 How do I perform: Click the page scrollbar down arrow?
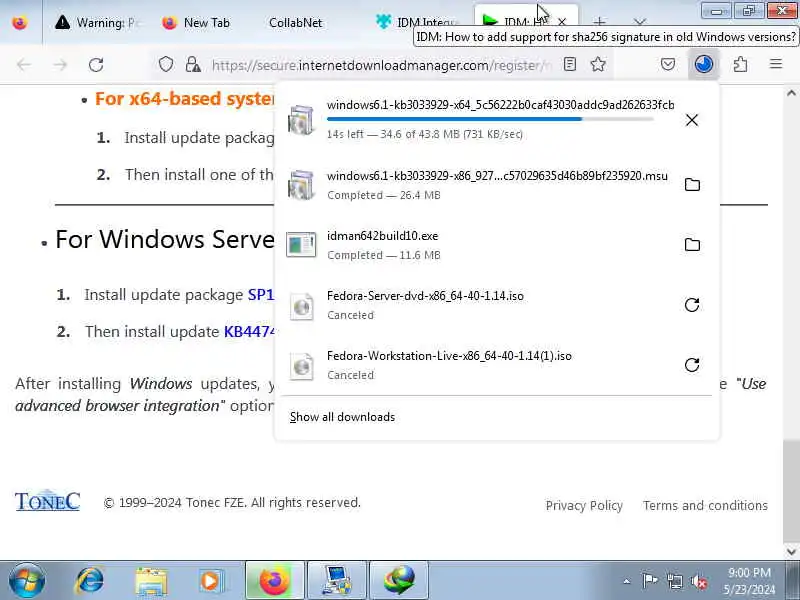[x=791, y=551]
